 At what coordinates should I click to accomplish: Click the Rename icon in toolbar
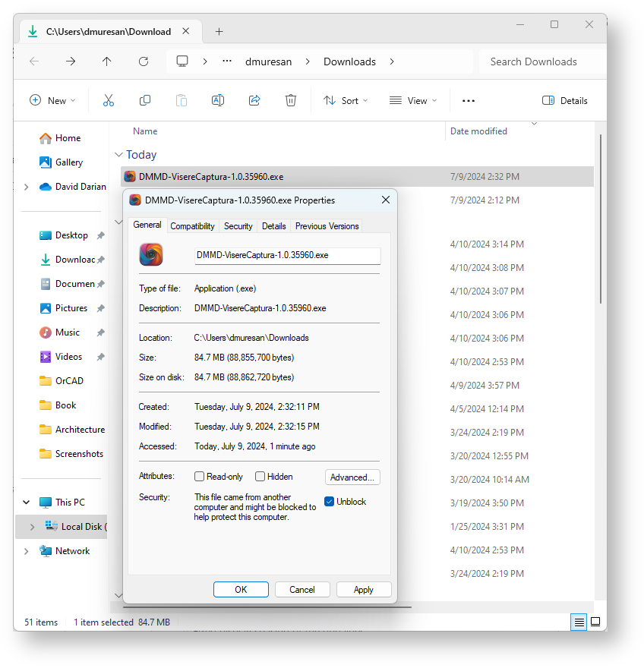(218, 100)
